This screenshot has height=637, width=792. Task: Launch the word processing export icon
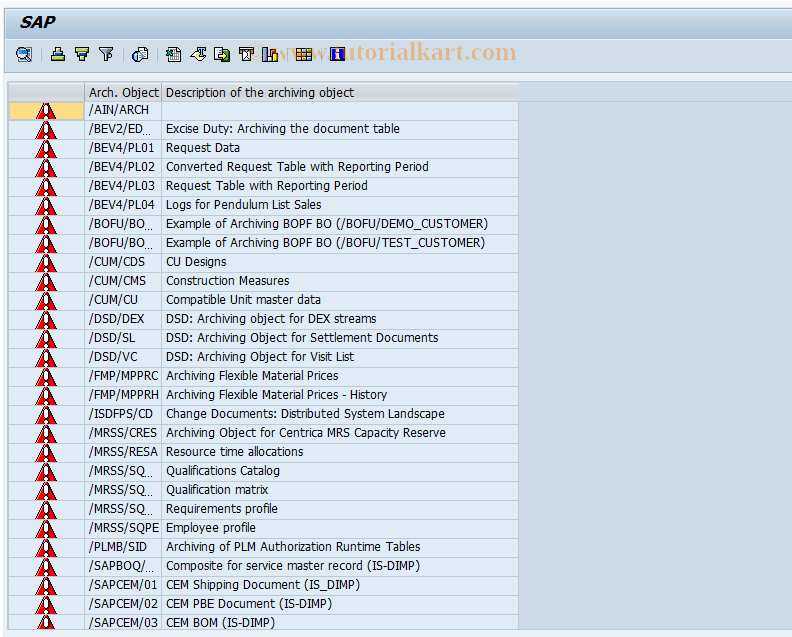(x=198, y=54)
